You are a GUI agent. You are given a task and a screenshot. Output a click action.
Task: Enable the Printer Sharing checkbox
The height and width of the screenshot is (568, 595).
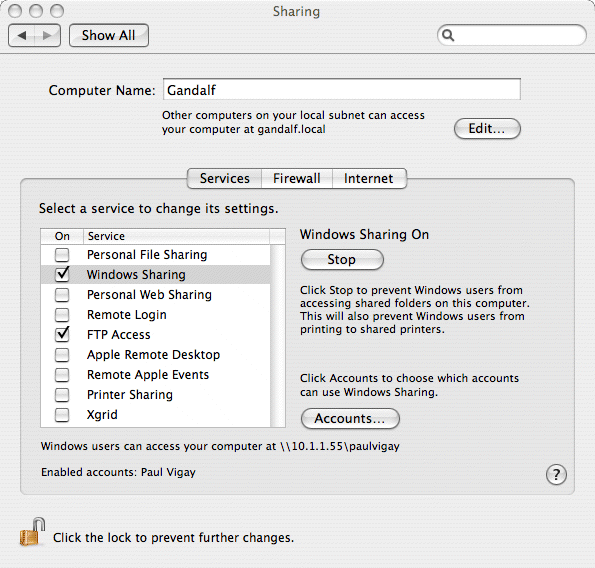[x=62, y=395]
